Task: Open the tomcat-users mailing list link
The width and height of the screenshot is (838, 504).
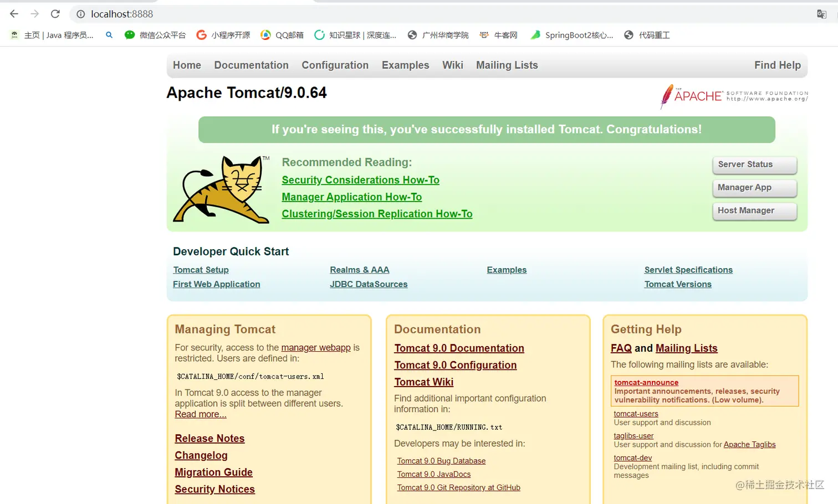Action: pyautogui.click(x=636, y=414)
